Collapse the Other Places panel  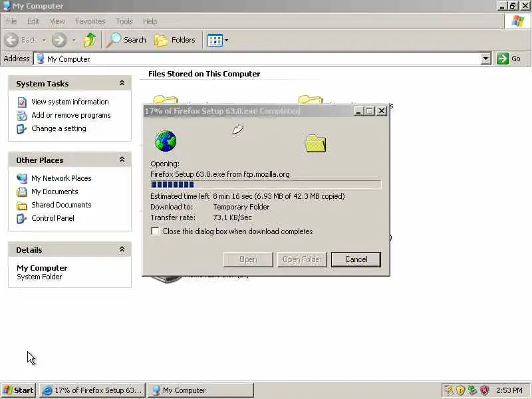[x=122, y=160]
